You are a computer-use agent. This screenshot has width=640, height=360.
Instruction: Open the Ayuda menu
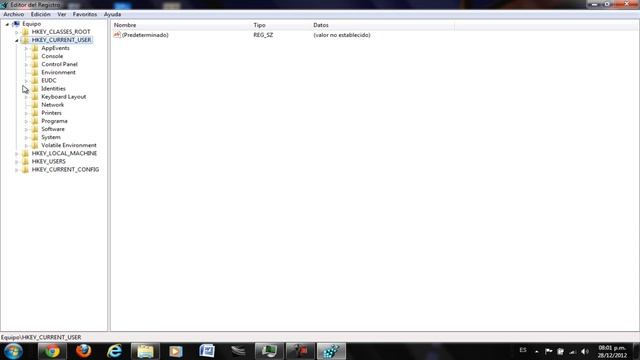(112, 14)
